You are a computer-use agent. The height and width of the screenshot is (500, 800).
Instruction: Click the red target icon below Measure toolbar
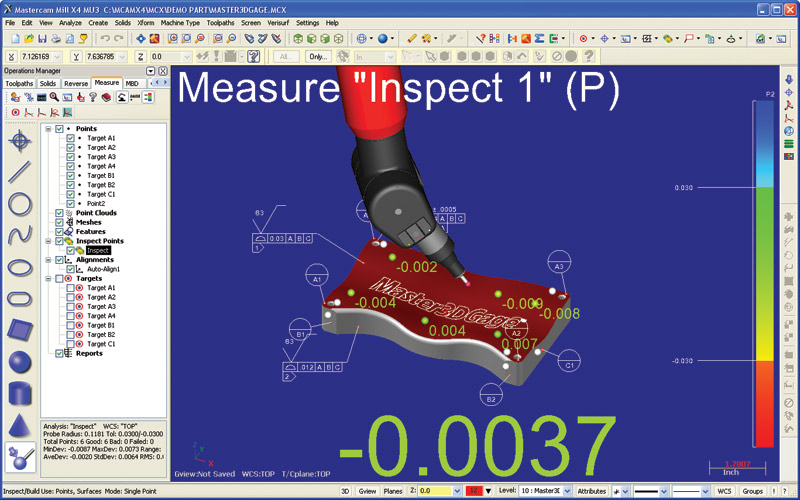(x=16, y=112)
